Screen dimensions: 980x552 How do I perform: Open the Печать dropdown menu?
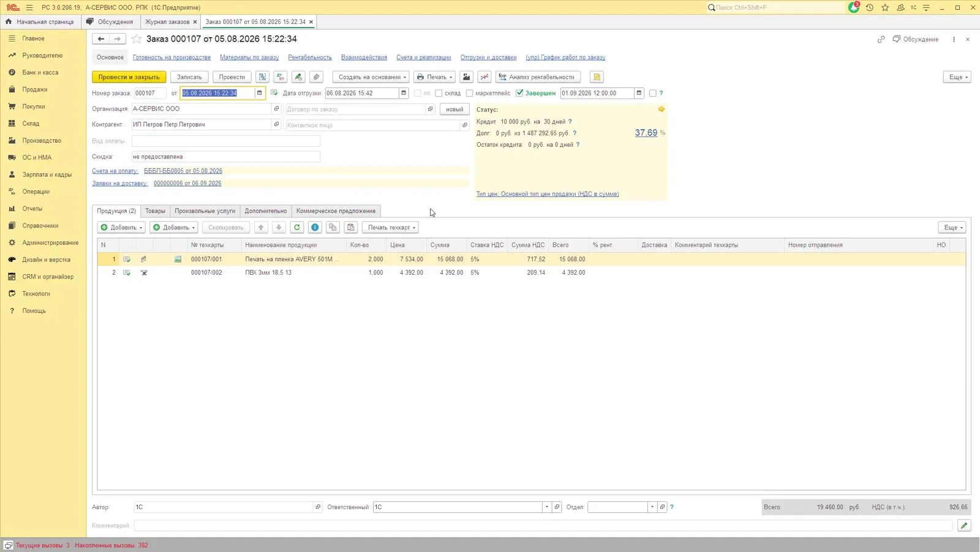pos(434,77)
